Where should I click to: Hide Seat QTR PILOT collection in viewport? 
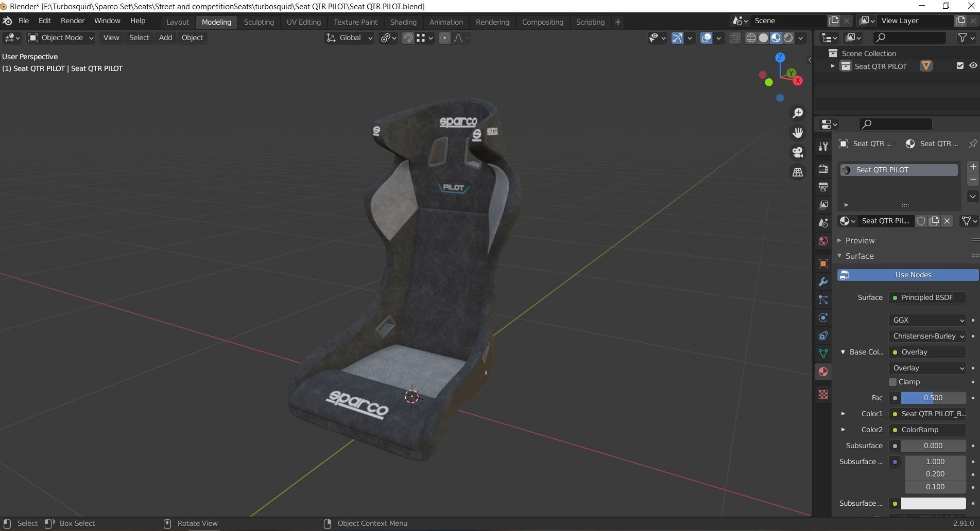point(973,66)
